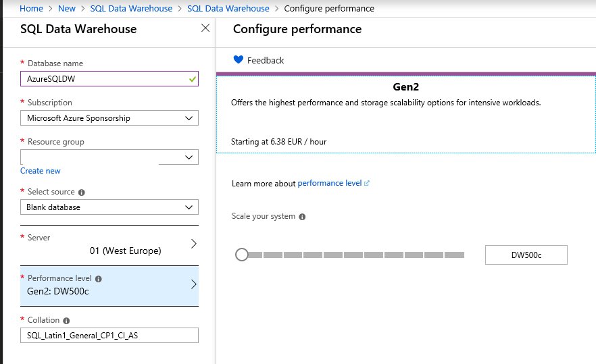
Task: Click the info icon next to Collation
Action: pyautogui.click(x=66, y=320)
